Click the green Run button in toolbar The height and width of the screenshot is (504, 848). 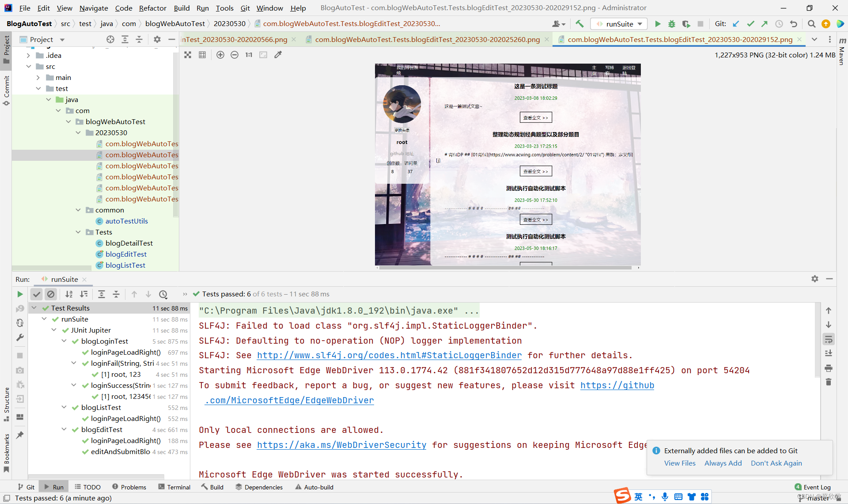[657, 24]
